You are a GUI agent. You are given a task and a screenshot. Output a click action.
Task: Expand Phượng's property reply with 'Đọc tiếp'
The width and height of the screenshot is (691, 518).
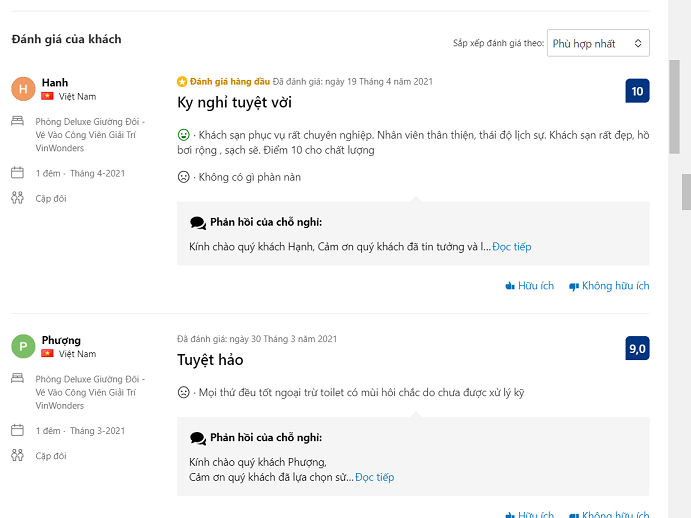click(x=375, y=477)
